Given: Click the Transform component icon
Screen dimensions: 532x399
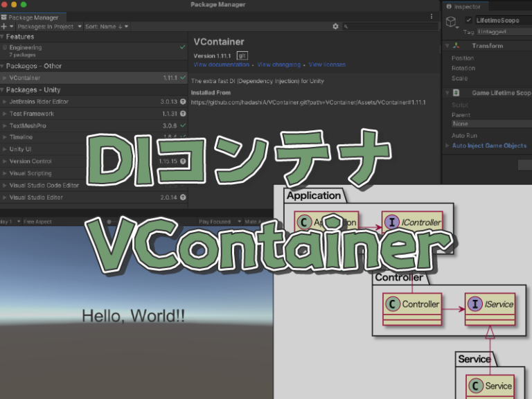Looking at the screenshot, I should [x=456, y=46].
